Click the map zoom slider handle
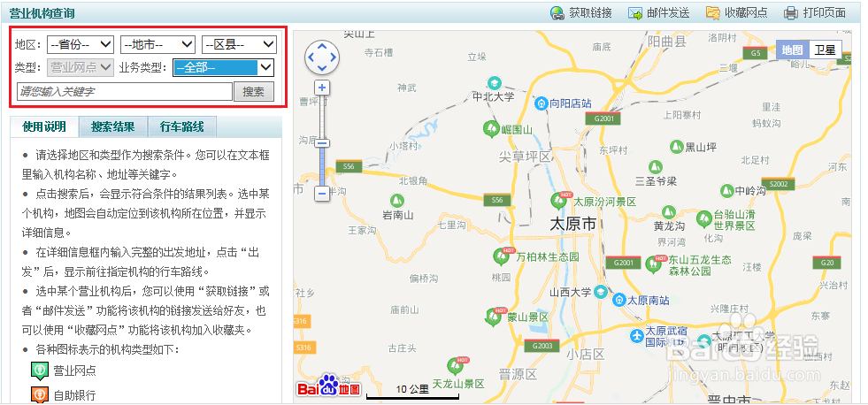The width and height of the screenshot is (868, 405). click(322, 143)
